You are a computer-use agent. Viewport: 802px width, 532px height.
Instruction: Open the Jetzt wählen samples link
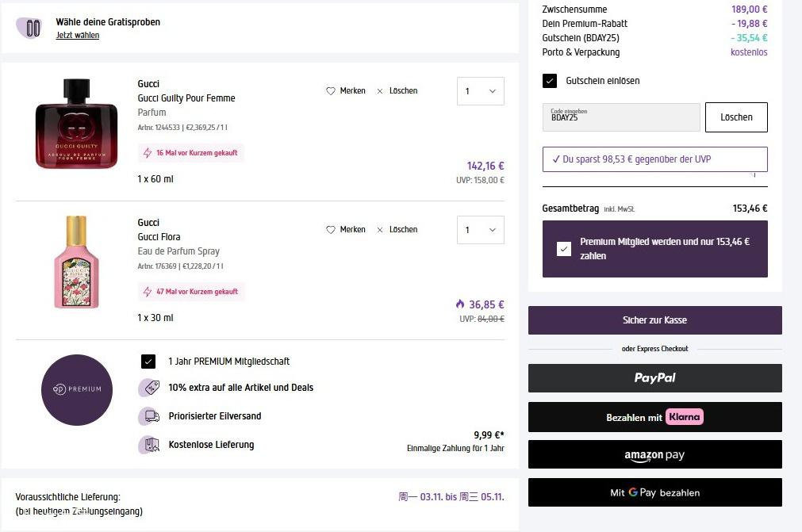pyautogui.click(x=78, y=36)
